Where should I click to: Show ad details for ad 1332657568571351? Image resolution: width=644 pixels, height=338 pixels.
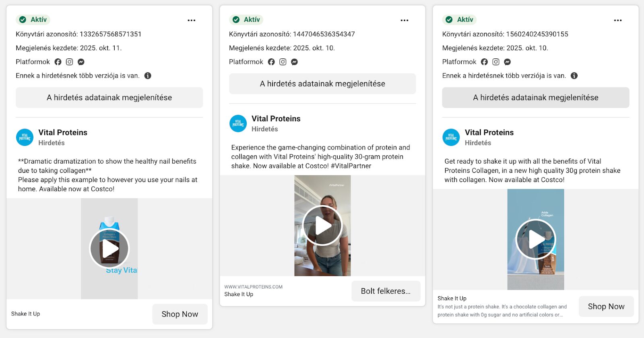click(x=109, y=97)
